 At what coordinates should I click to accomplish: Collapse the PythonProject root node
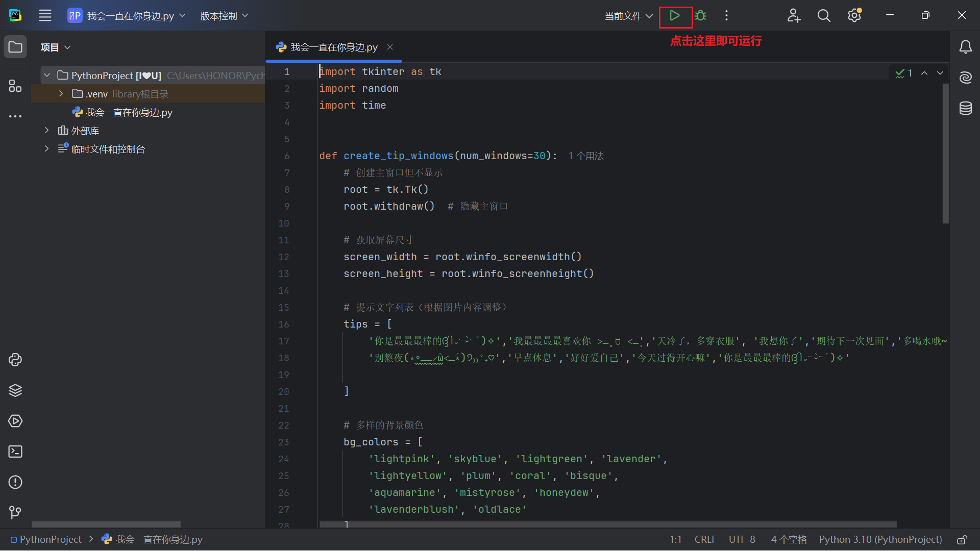coord(47,76)
